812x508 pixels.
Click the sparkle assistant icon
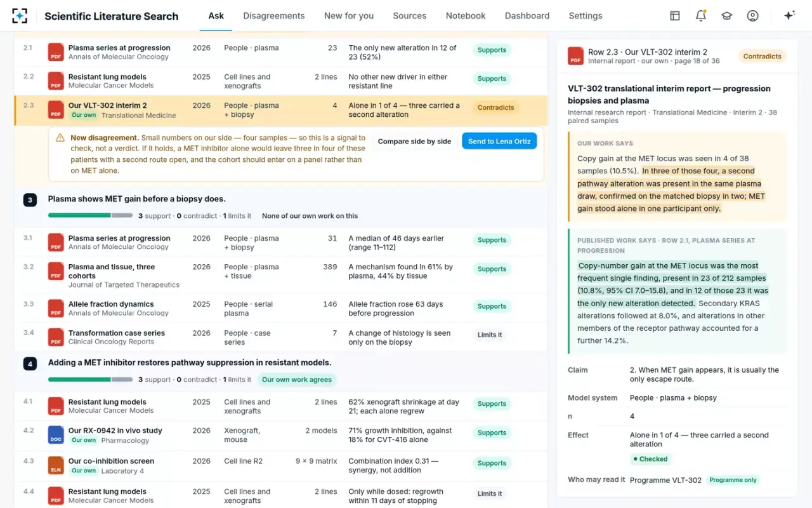point(789,16)
